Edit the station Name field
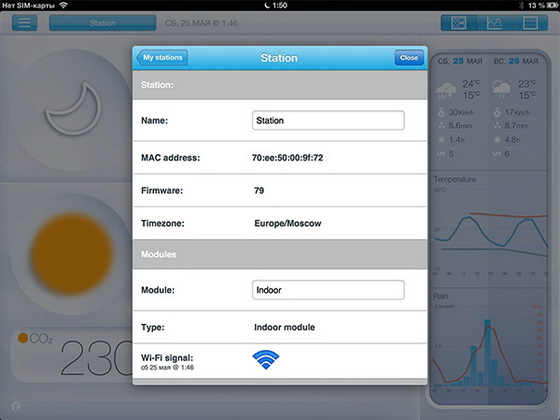560x420 pixels. tap(328, 120)
